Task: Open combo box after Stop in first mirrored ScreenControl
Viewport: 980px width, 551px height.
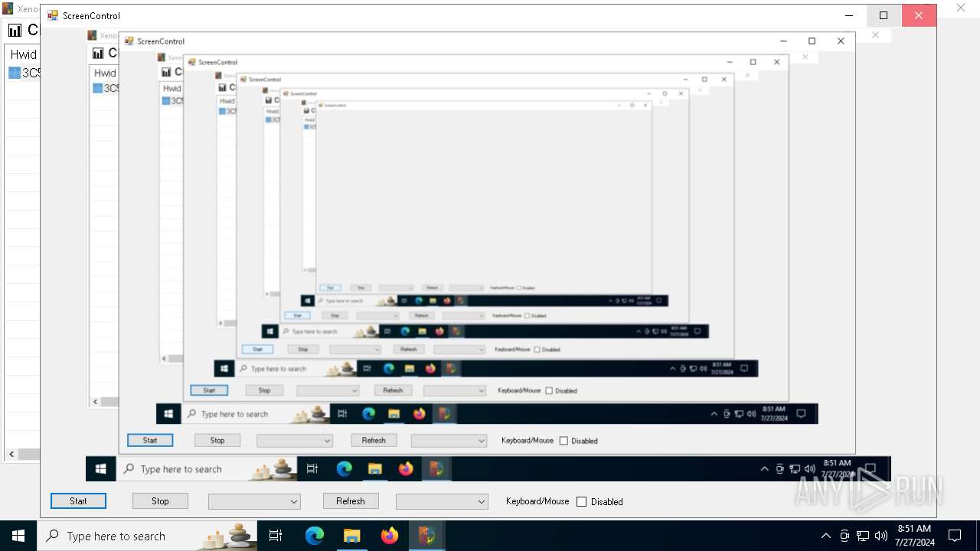Action: [x=295, y=441]
